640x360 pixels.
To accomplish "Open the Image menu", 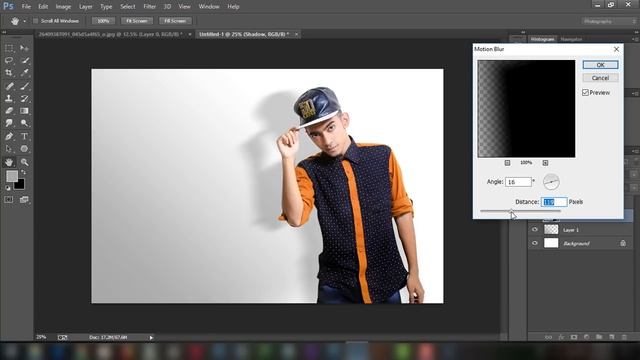I will (x=63, y=7).
